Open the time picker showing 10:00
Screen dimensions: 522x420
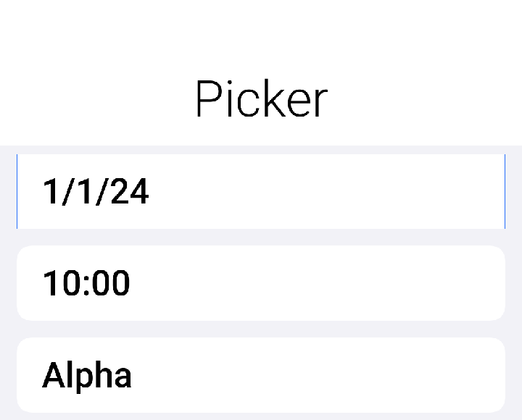[261, 283]
